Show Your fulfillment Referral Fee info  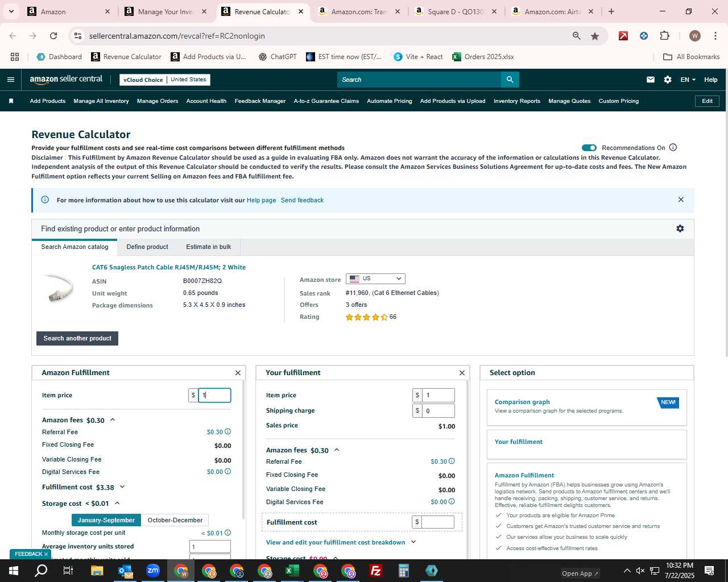(x=452, y=462)
